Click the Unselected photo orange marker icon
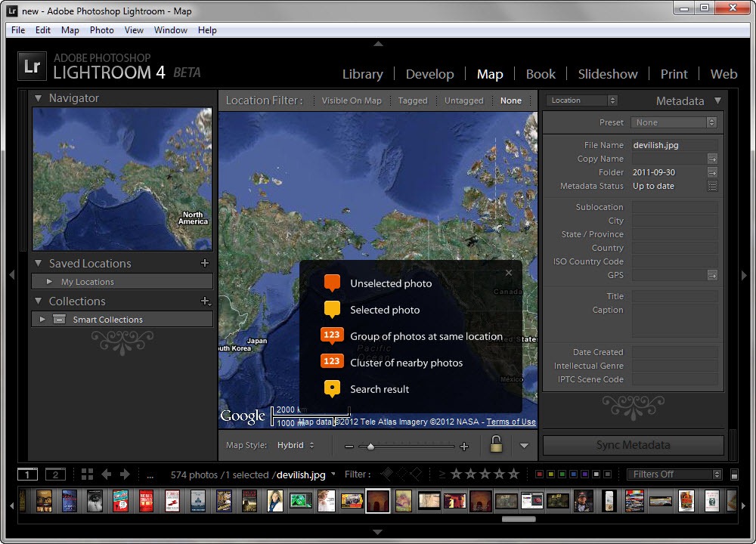Image resolution: width=756 pixels, height=544 pixels. tap(332, 283)
